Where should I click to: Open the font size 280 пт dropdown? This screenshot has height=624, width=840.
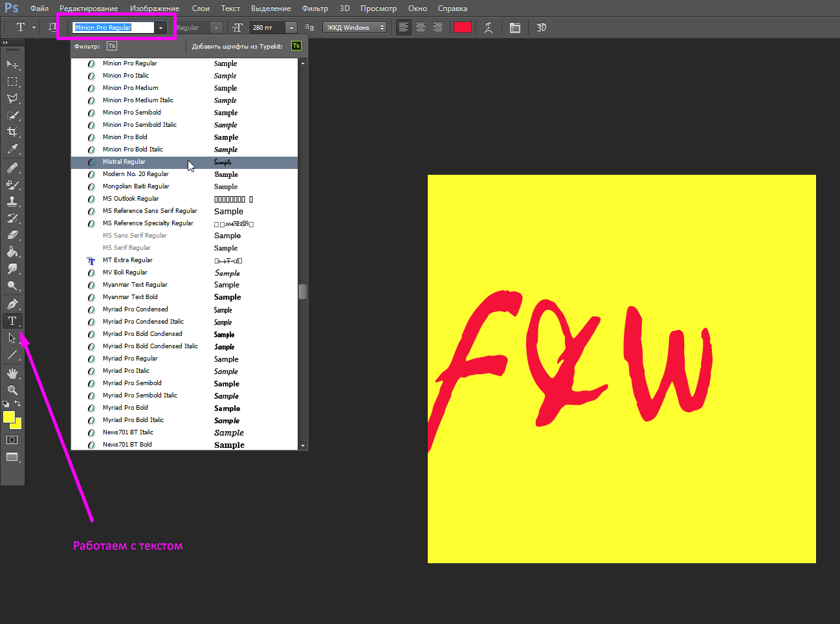coord(291,28)
